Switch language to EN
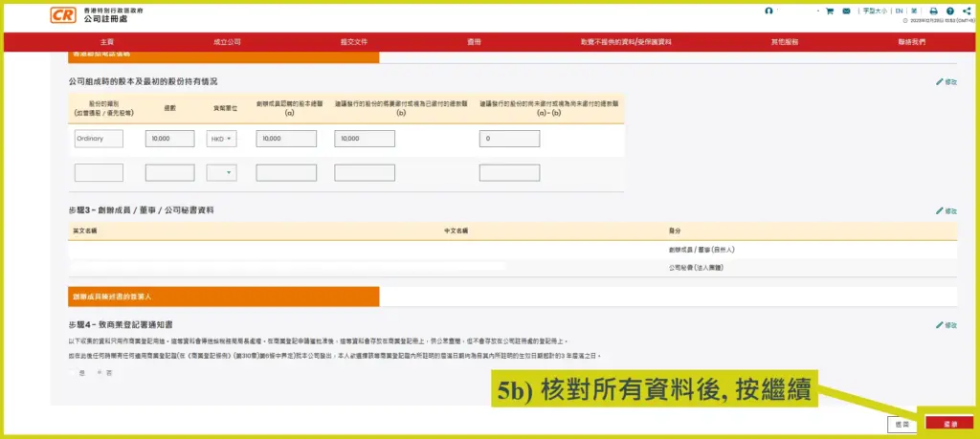Image resolution: width=980 pixels, height=439 pixels. 899,11
